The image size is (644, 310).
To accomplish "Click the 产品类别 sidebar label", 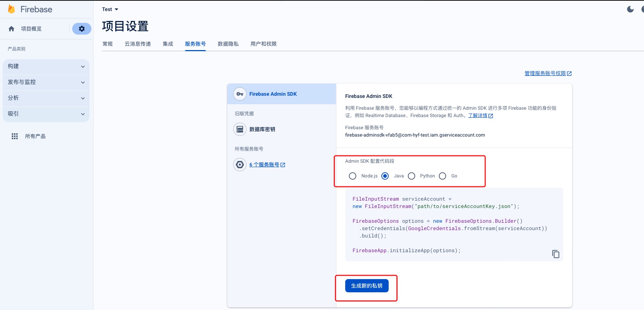I will coord(17,49).
